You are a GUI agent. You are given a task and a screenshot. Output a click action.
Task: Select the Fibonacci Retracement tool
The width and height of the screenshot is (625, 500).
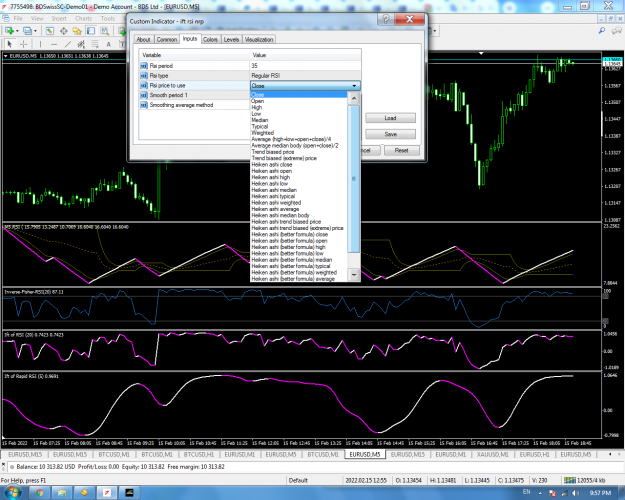point(95,44)
